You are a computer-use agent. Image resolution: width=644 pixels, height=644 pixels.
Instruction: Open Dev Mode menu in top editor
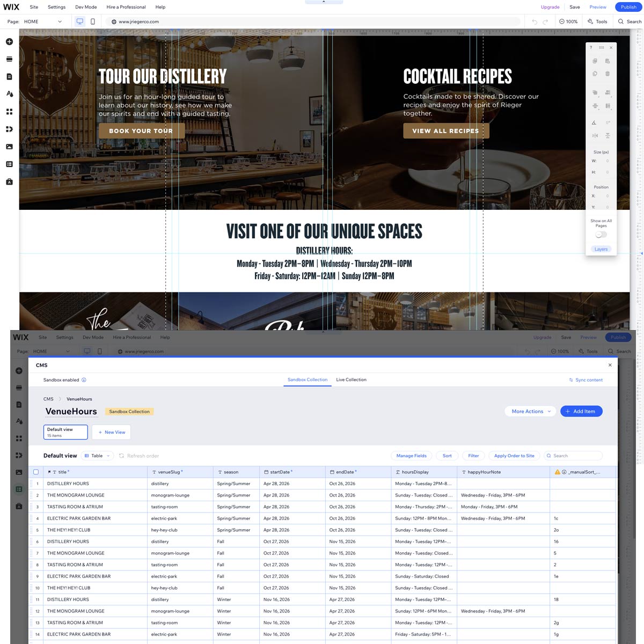(86, 7)
